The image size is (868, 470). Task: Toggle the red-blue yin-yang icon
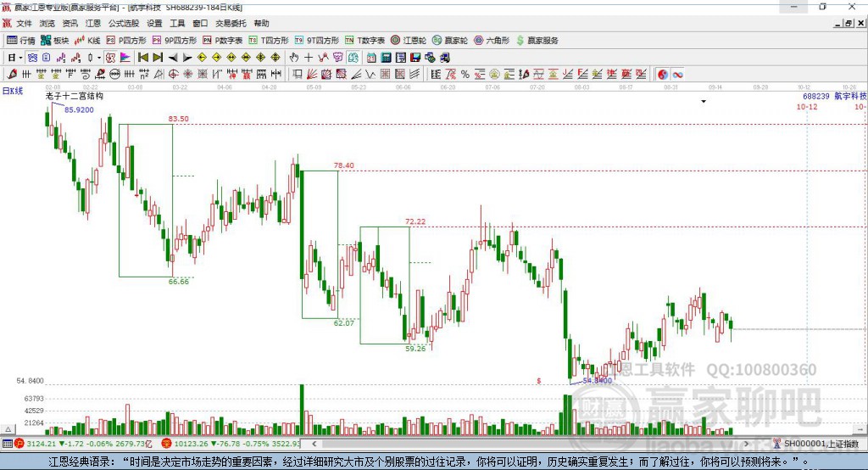(663, 75)
